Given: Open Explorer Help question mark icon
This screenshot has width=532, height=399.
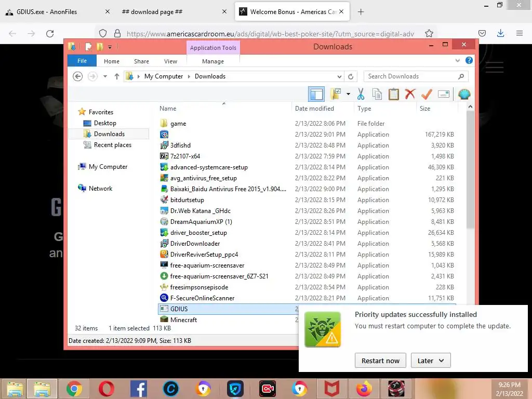Looking at the screenshot, I should pyautogui.click(x=469, y=60).
